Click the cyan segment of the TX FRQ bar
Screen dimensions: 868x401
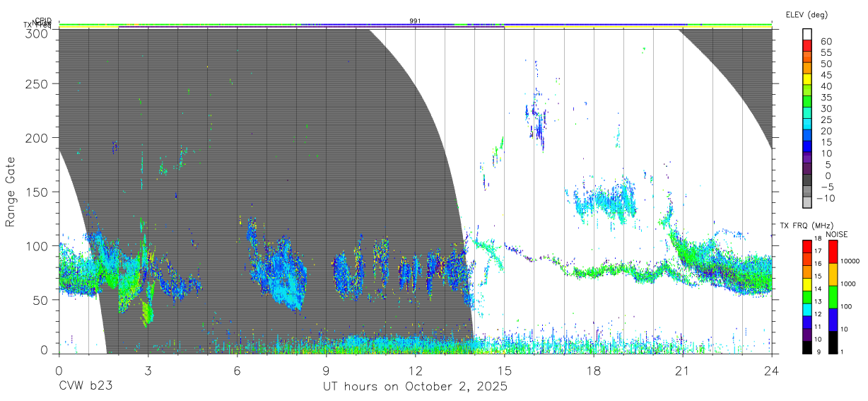pos(808,309)
